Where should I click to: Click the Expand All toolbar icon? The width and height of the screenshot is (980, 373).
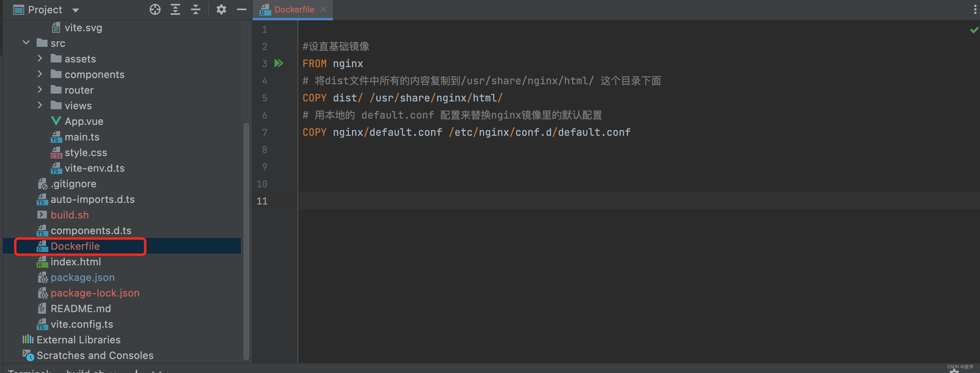(x=175, y=9)
